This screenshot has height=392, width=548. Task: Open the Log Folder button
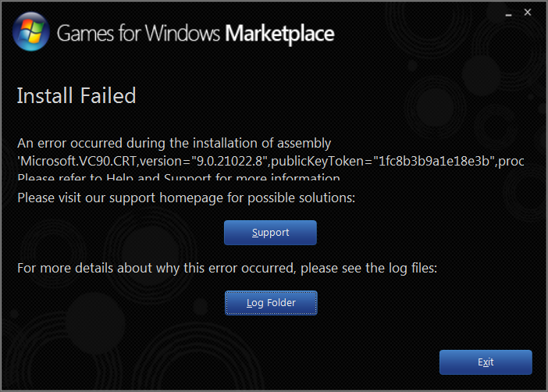271,303
